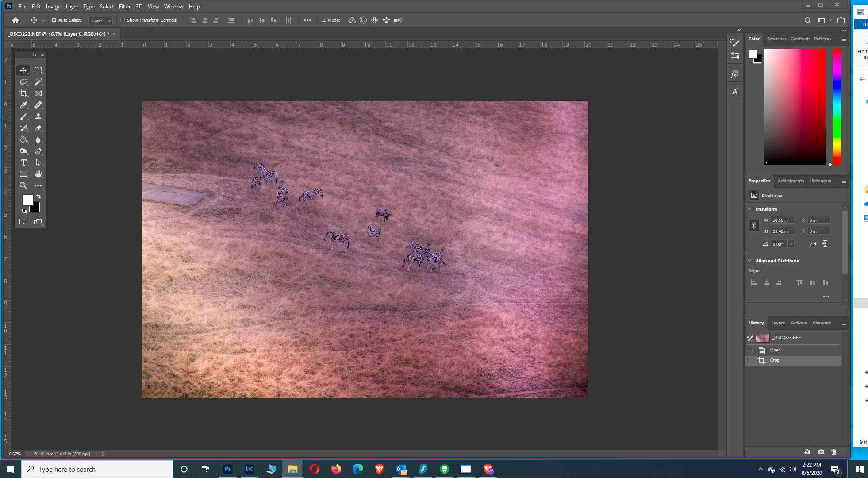Toggle the width-height link in Transform
868x478 pixels.
point(754,225)
